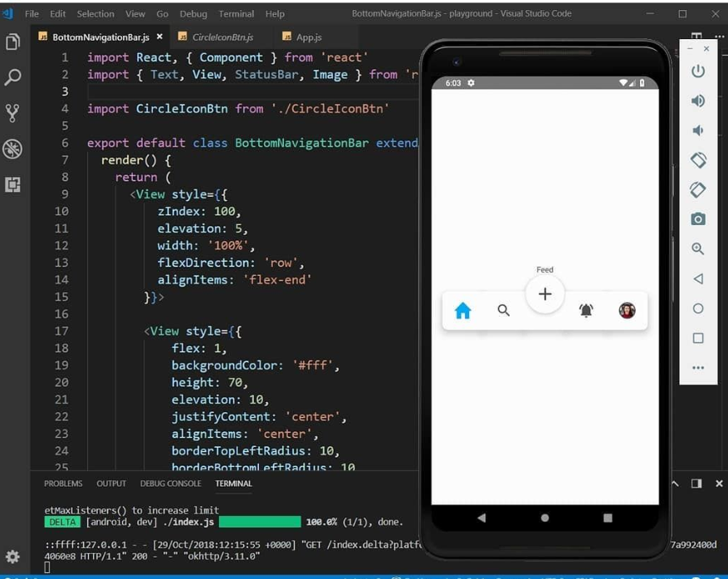Click the 'flex-end' value on line 14

click(x=277, y=280)
